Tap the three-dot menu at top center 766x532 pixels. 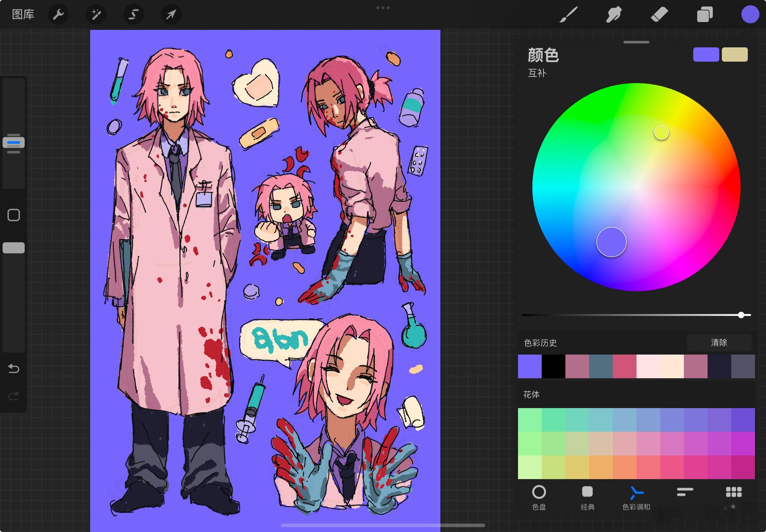tap(383, 8)
